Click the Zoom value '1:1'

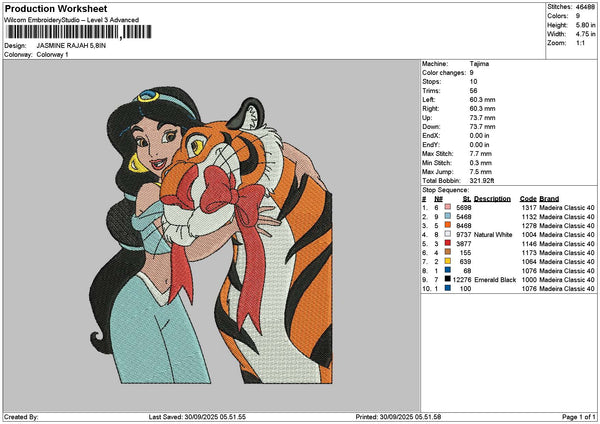tap(580, 43)
